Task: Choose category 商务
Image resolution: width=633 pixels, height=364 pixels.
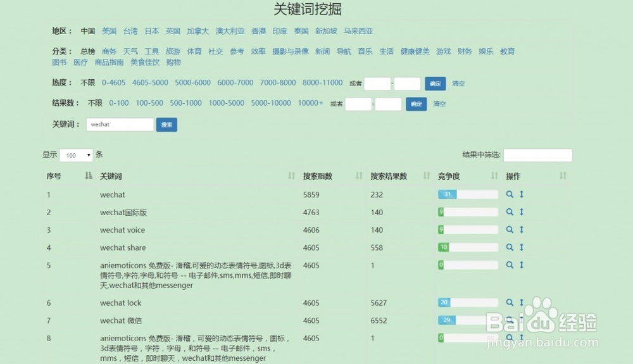Action: pyautogui.click(x=109, y=51)
